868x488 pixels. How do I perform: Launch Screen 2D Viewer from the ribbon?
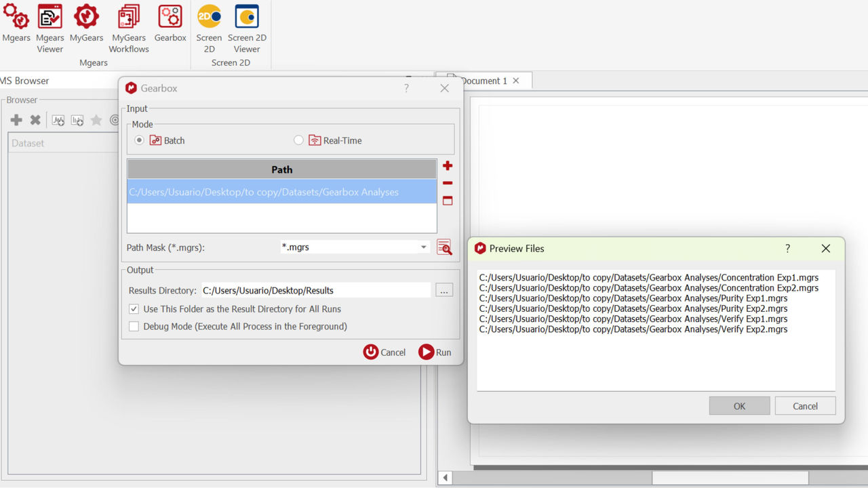coord(247,28)
